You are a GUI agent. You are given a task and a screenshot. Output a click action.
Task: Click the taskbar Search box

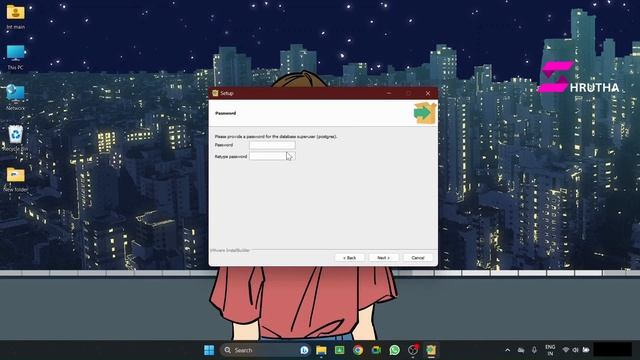(265, 350)
